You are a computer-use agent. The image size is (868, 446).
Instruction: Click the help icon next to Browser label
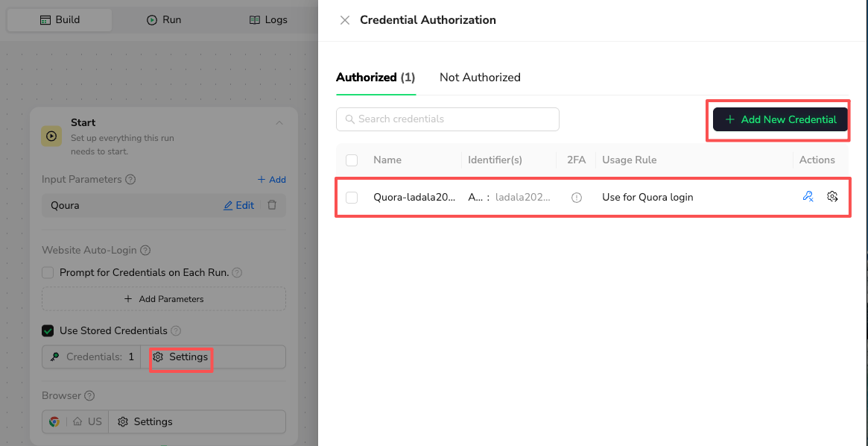point(89,396)
